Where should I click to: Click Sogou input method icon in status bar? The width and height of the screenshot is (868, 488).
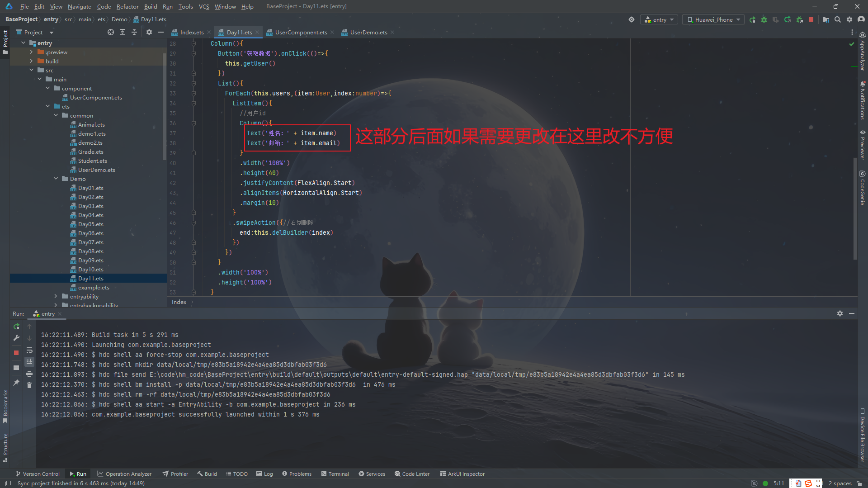[x=808, y=483]
